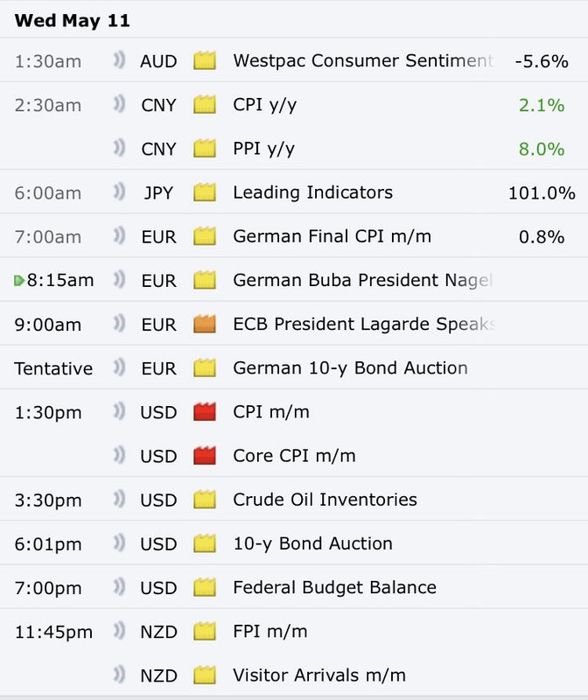This screenshot has height=700, width=588.
Task: Click the orange impact icon for ECB President Lagarde Speaks
Action: click(x=205, y=324)
